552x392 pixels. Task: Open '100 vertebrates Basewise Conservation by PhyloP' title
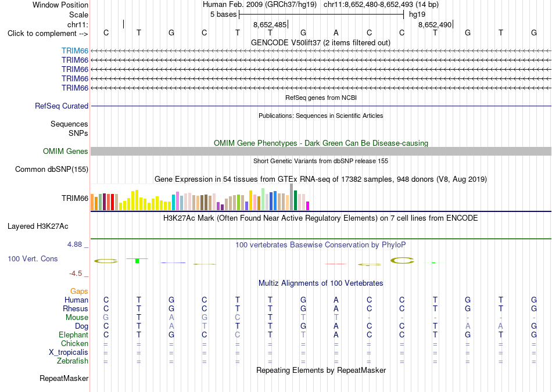pos(321,245)
